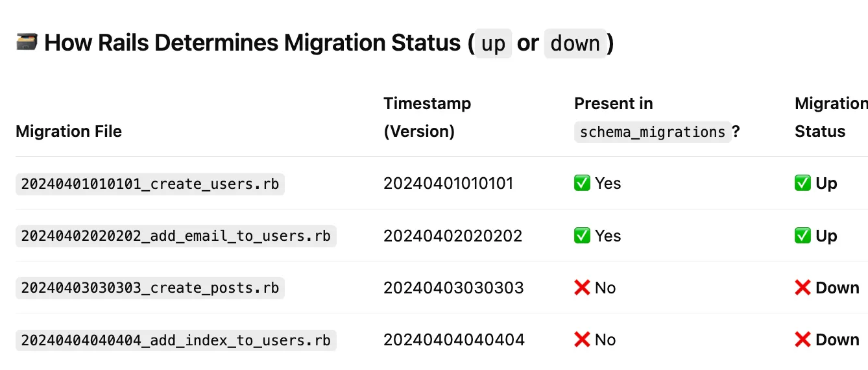Click the 'down' code chip in heading
The width and height of the screenshot is (868, 370).
pyautogui.click(x=575, y=43)
